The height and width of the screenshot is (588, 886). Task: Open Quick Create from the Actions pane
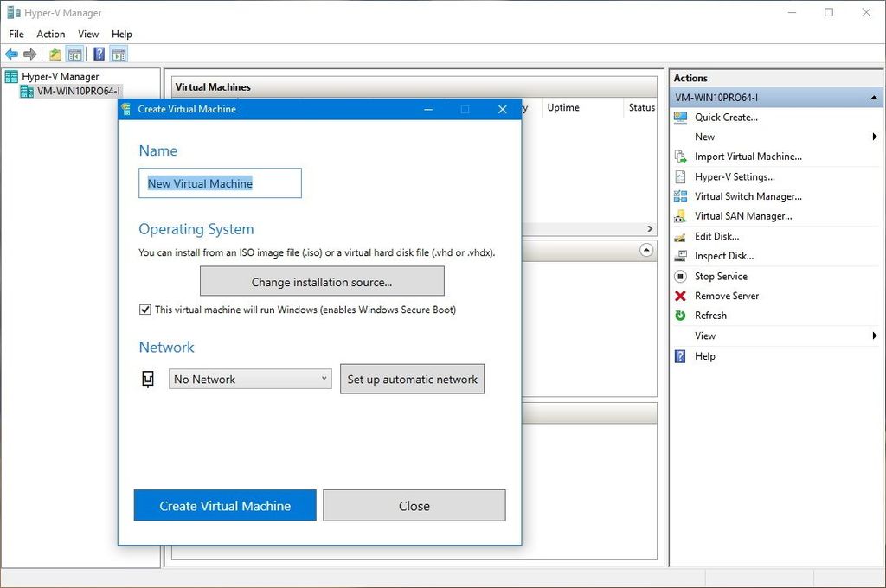pos(725,117)
